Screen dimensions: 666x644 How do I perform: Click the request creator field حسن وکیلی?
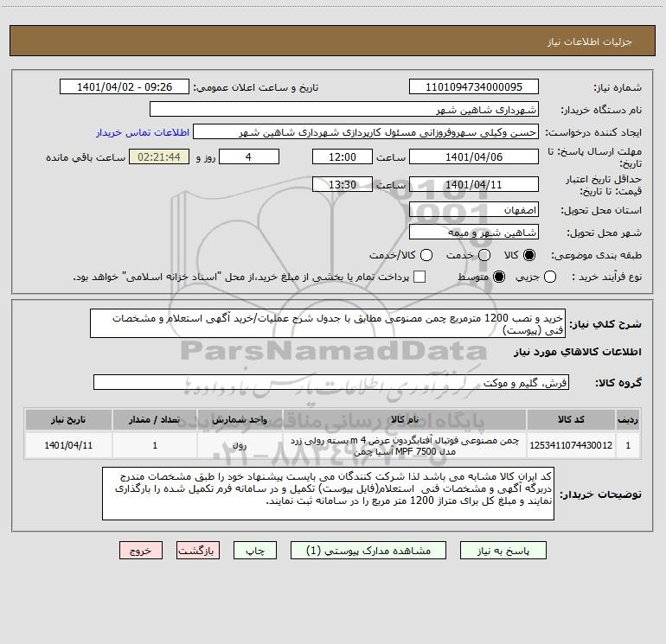tap(366, 132)
